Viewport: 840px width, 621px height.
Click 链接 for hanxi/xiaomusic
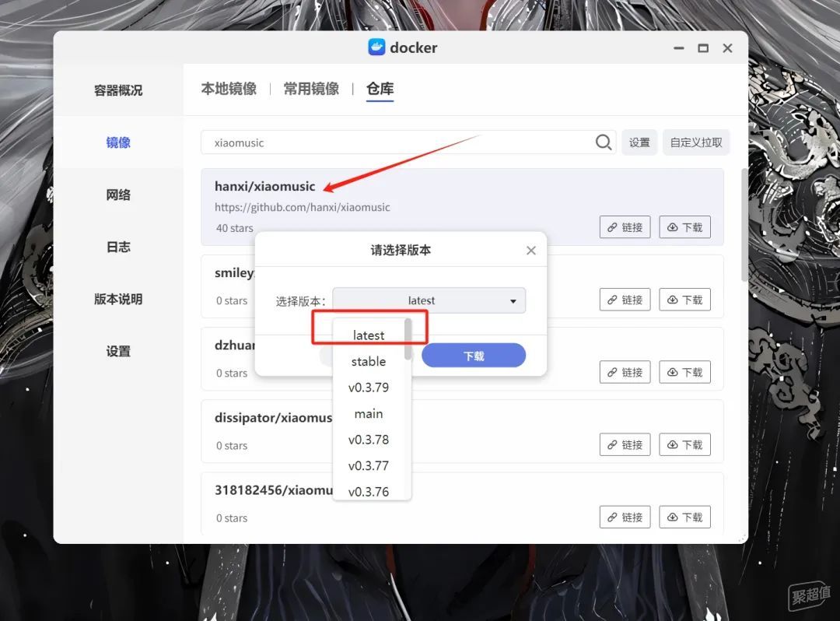625,227
